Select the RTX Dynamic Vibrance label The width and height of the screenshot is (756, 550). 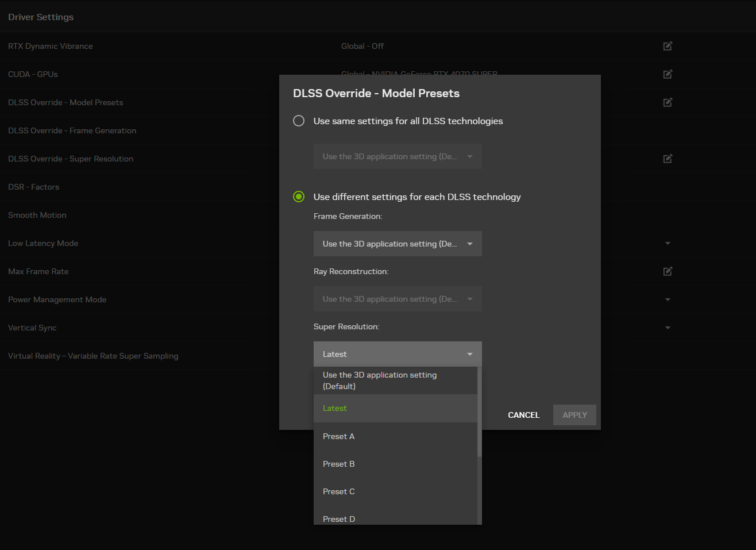pyautogui.click(x=51, y=46)
